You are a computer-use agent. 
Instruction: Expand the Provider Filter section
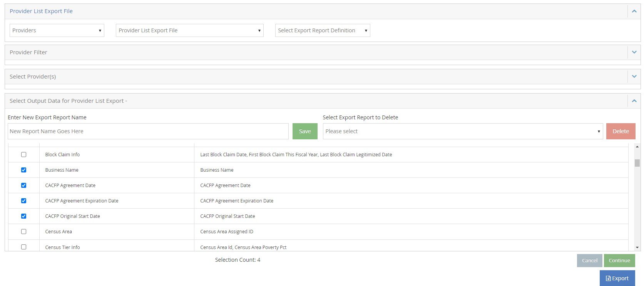(634, 52)
